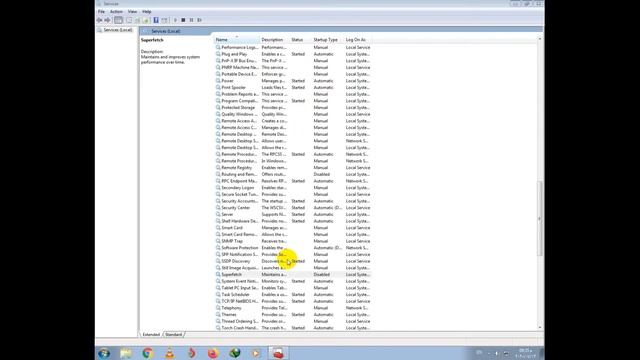Image resolution: width=640 pixels, height=360 pixels.
Task: Sort by the Startup Type column header
Action: pos(328,40)
